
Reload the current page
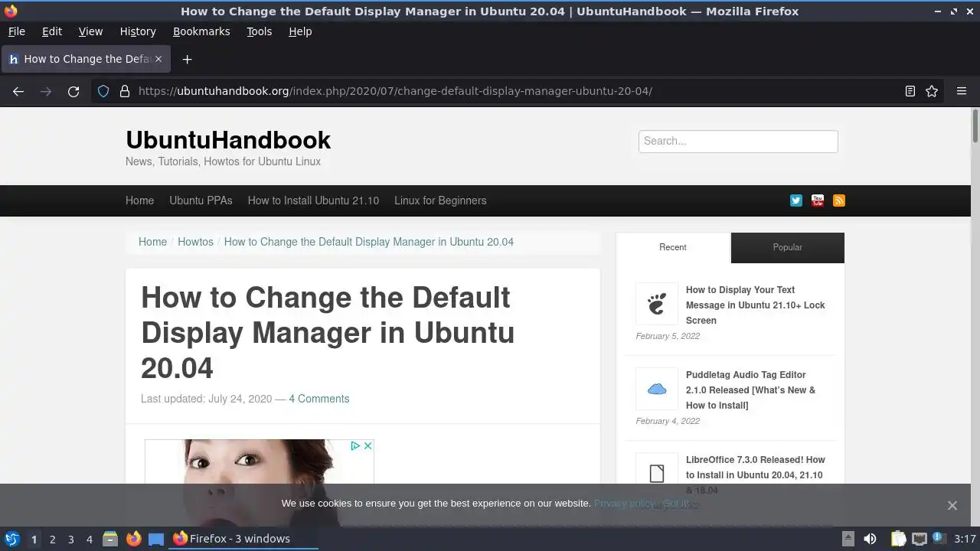pyautogui.click(x=73, y=91)
